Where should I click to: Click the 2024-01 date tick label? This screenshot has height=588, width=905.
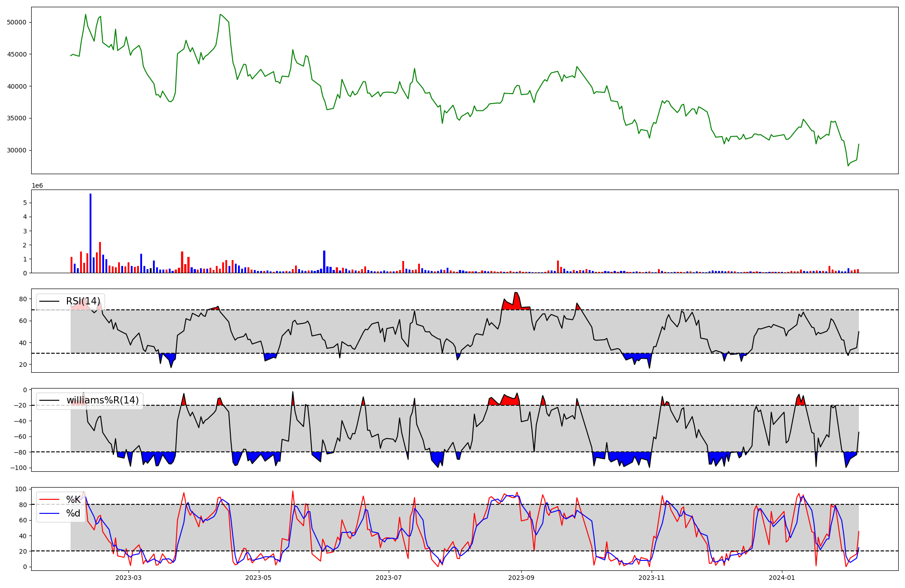tap(782, 578)
